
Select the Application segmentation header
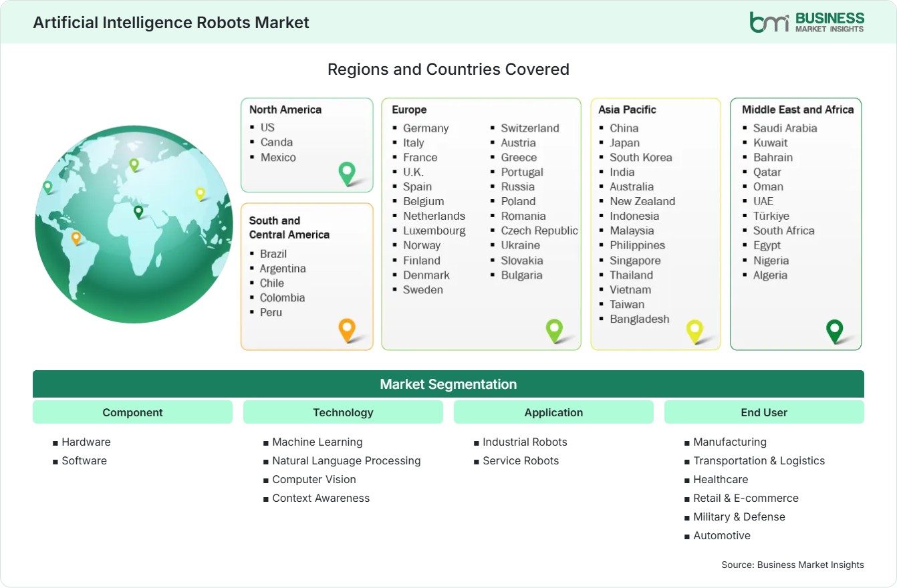pos(553,412)
